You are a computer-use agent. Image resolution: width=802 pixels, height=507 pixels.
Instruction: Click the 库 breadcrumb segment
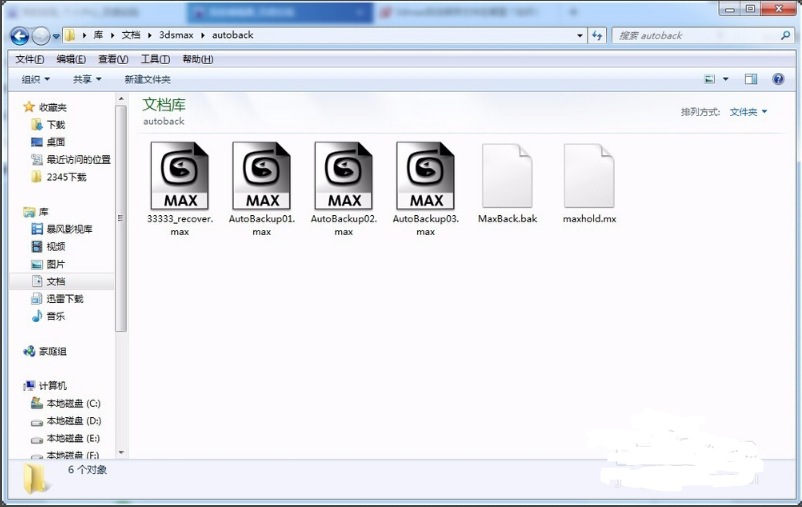[98, 35]
